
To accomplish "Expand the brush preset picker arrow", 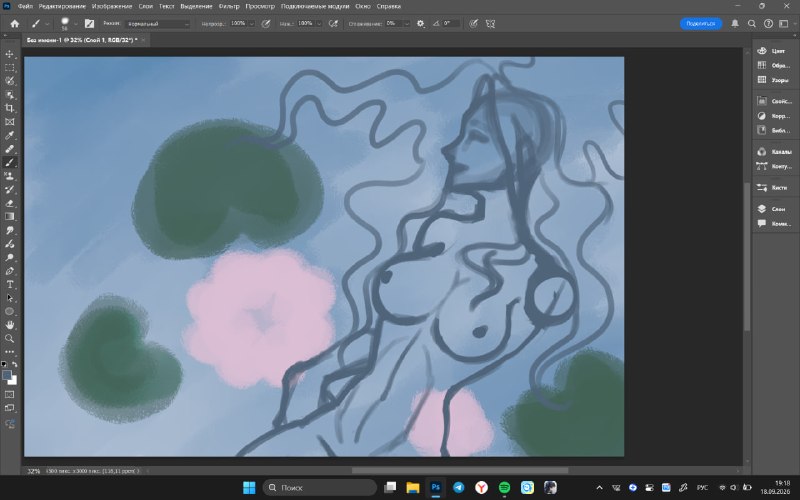I will (76, 24).
